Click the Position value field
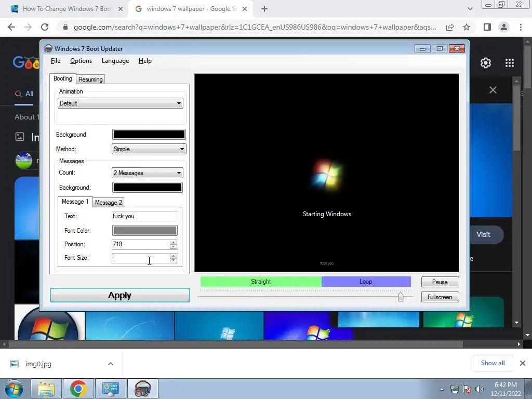Image resolution: width=532 pixels, height=399 pixels. pyautogui.click(x=140, y=244)
